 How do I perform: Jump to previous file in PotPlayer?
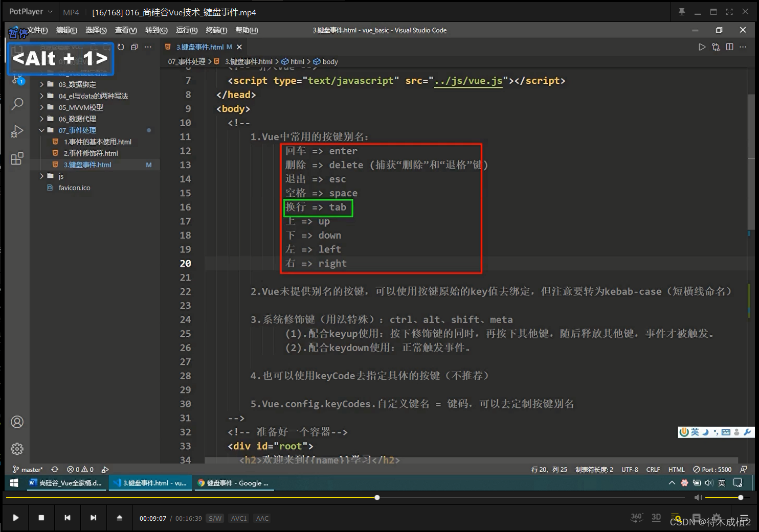coord(68,518)
